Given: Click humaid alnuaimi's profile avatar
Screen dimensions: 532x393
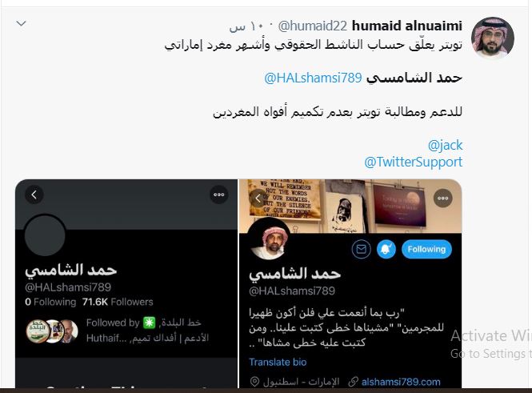Looking at the screenshot, I should click(x=493, y=38).
